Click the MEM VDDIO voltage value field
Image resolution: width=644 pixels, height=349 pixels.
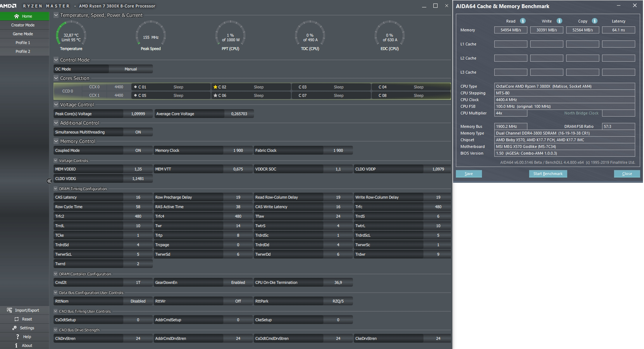coord(138,169)
